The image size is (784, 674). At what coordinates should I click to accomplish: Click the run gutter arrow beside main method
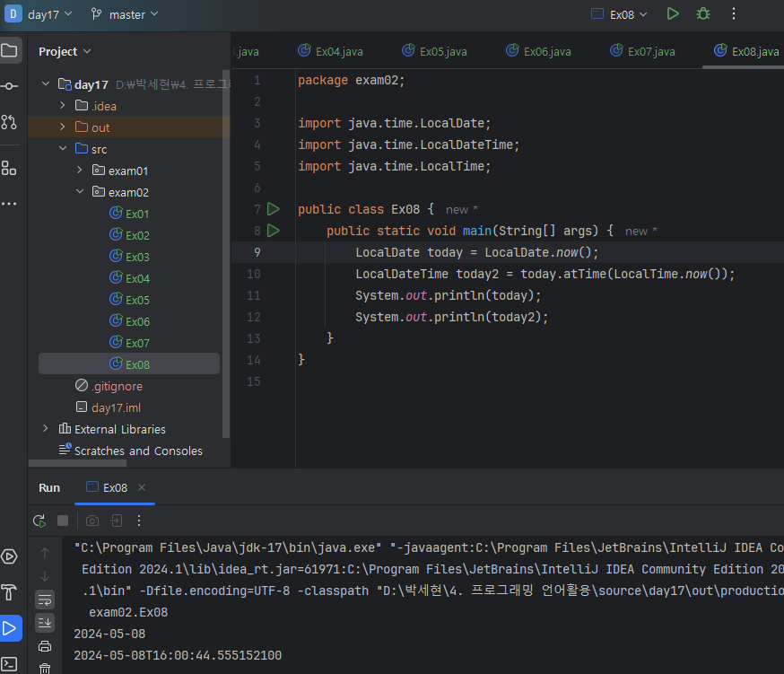274,231
